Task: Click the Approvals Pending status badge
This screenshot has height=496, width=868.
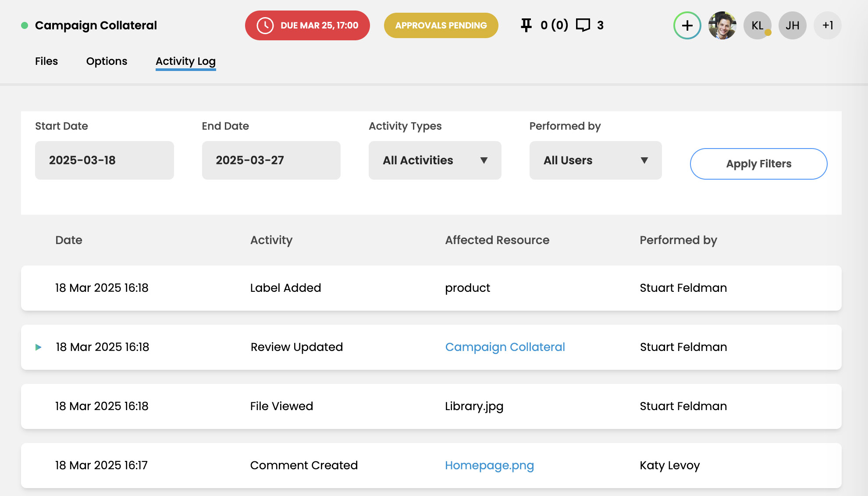Action: [441, 25]
